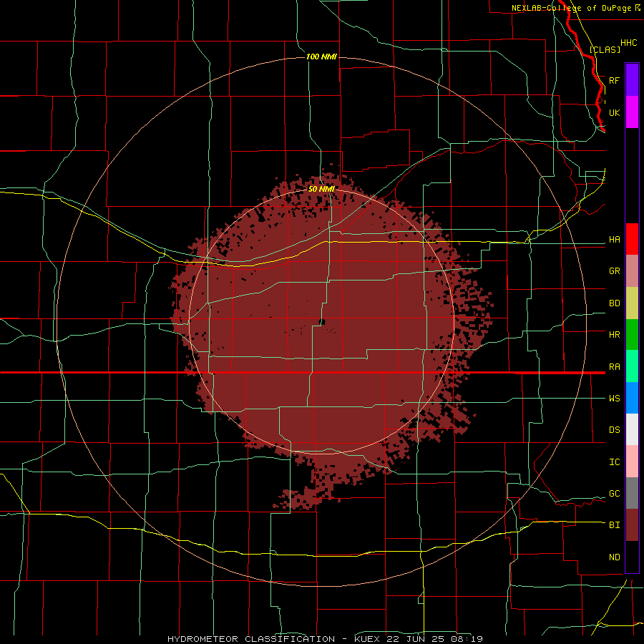Click the WS legend label
The width and height of the screenshot is (644, 644).
(x=614, y=399)
